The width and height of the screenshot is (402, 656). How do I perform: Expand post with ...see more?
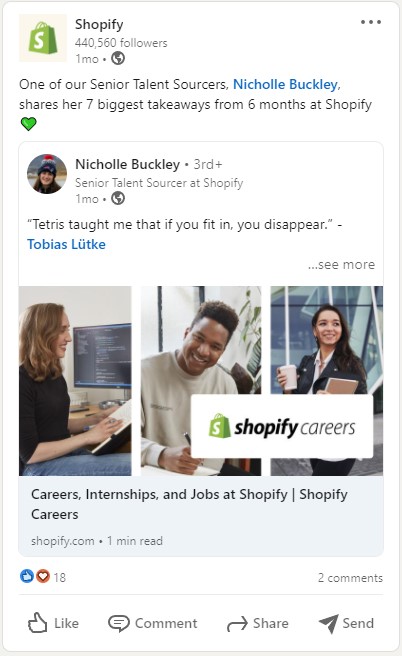341,264
